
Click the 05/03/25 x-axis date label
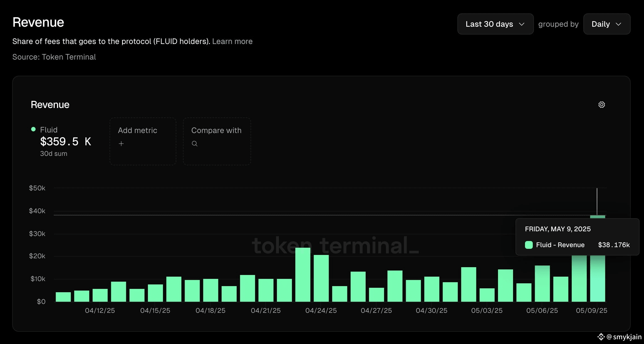coord(487,311)
